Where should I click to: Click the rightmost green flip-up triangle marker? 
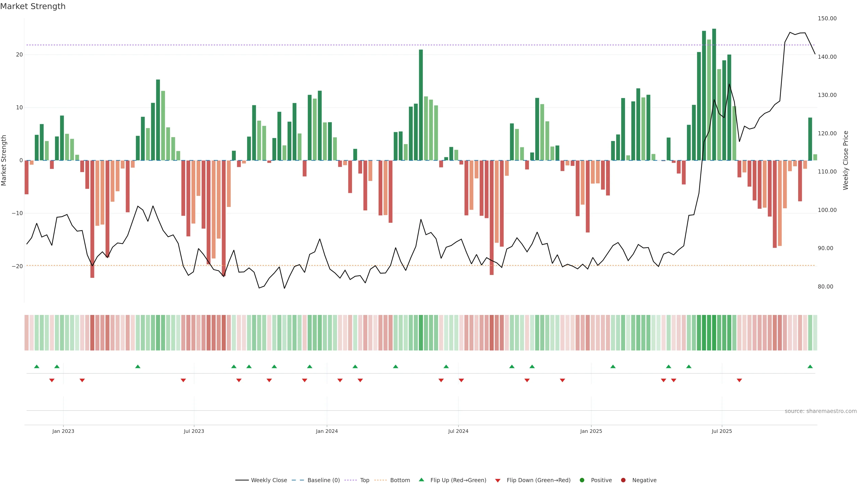click(810, 366)
